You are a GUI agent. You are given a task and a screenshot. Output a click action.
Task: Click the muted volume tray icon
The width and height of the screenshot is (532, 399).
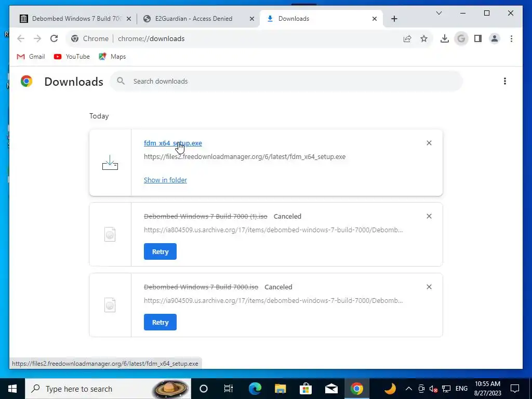coord(433,389)
